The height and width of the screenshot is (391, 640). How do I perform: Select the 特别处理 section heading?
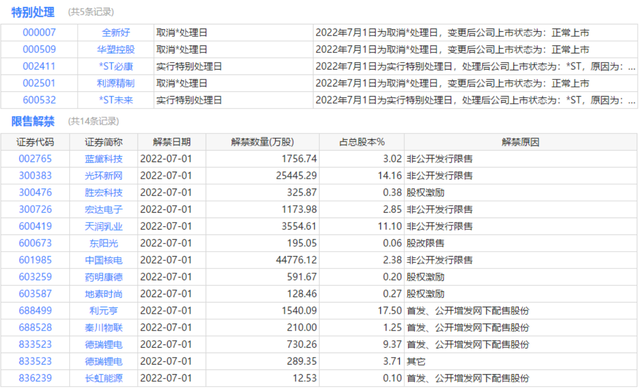click(33, 12)
